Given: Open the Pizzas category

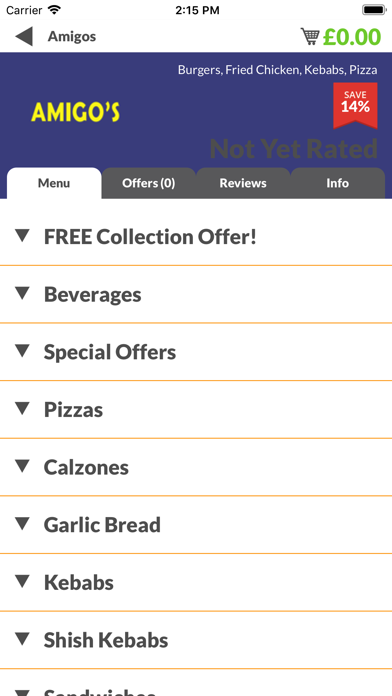Looking at the screenshot, I should [x=196, y=410].
